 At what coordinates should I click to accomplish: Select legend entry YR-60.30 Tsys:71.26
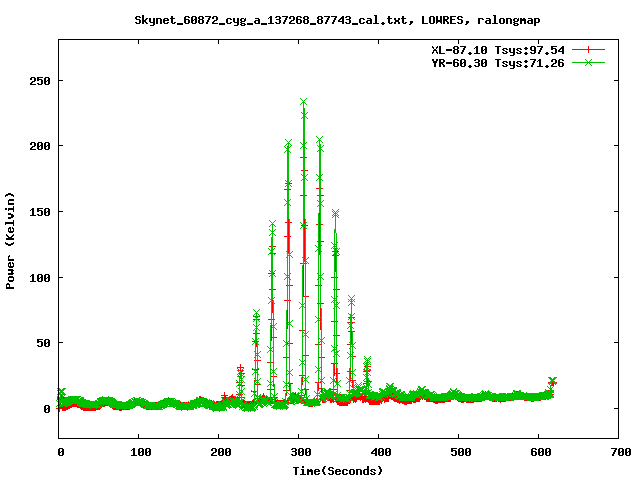click(498, 63)
